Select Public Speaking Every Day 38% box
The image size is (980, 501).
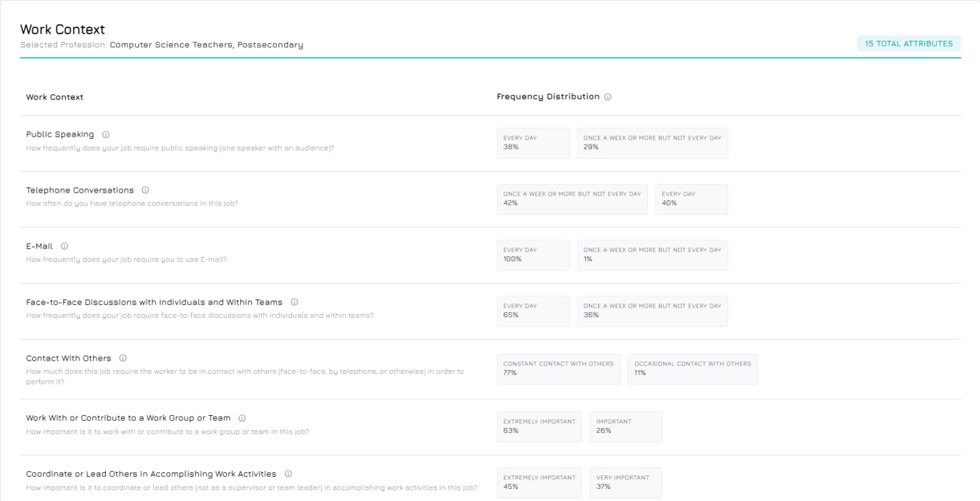[533, 143]
